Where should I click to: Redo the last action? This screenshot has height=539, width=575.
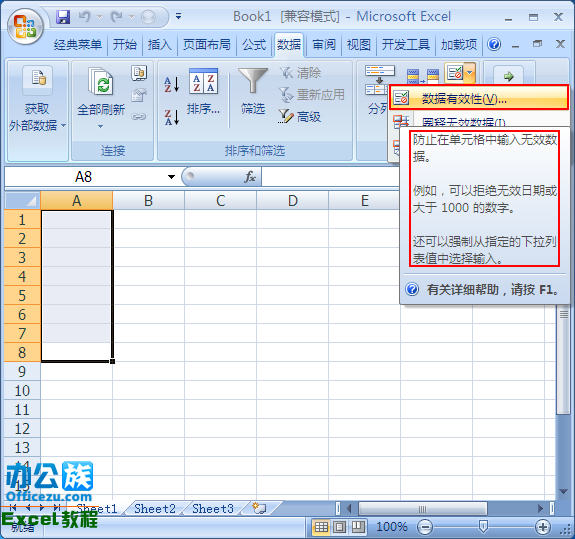point(117,17)
